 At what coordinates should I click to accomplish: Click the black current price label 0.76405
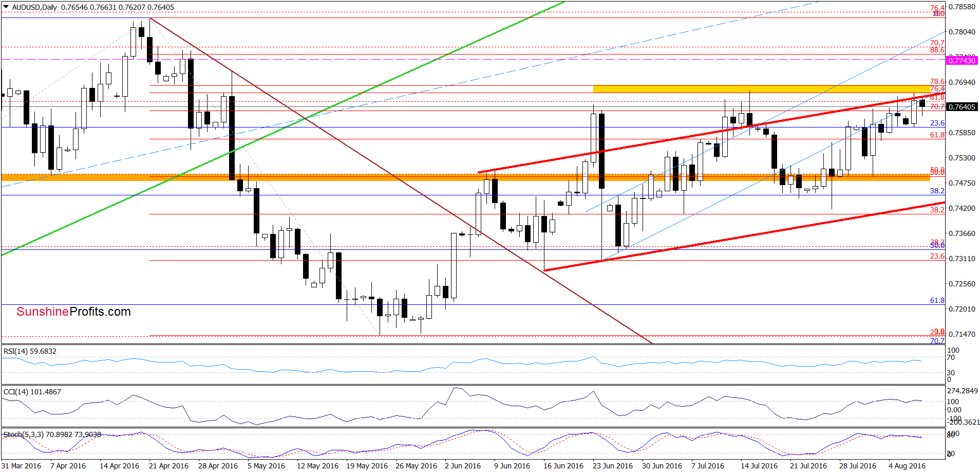962,107
